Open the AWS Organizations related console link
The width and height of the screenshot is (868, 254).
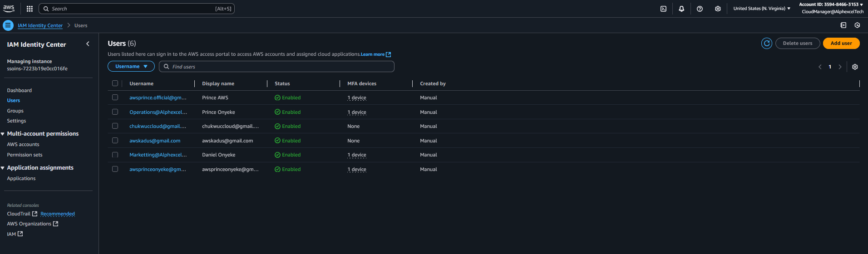[x=29, y=224]
